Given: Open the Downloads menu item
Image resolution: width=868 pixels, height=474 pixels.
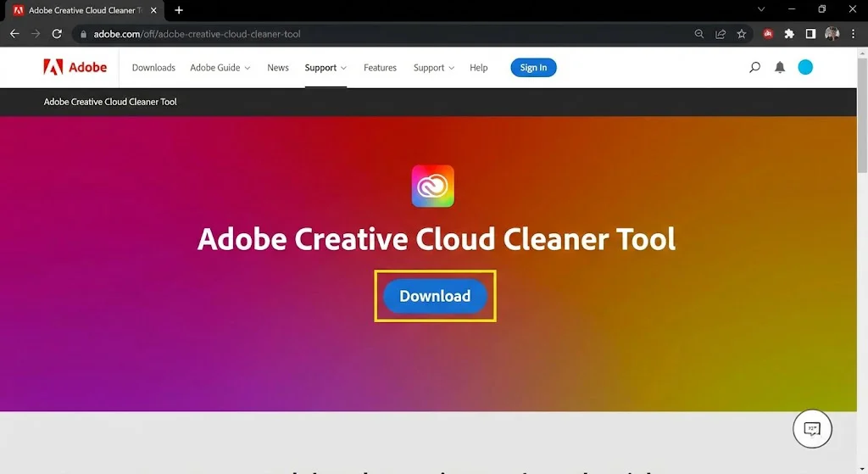Looking at the screenshot, I should tap(153, 68).
